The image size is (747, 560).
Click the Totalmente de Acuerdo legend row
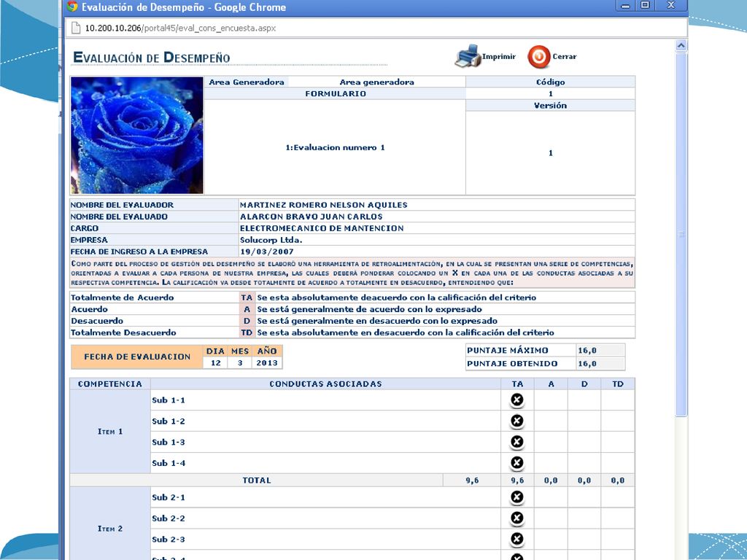pyautogui.click(x=352, y=297)
